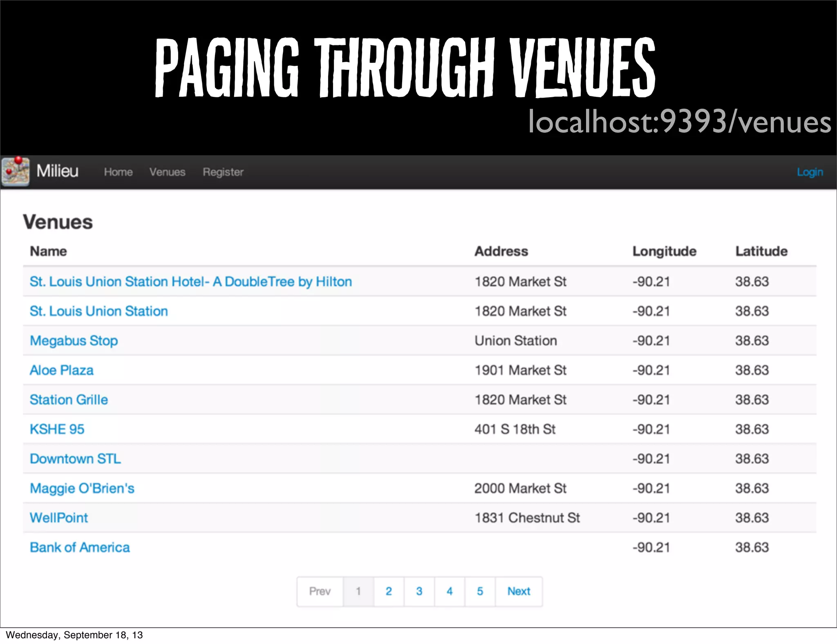Select page 1 in pagination
The height and width of the screenshot is (644, 837).
(358, 591)
